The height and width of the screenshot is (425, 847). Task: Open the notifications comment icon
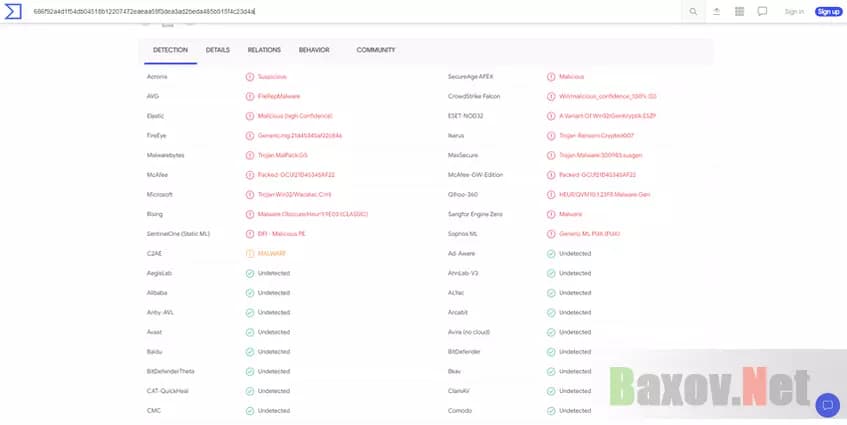pyautogui.click(x=762, y=12)
